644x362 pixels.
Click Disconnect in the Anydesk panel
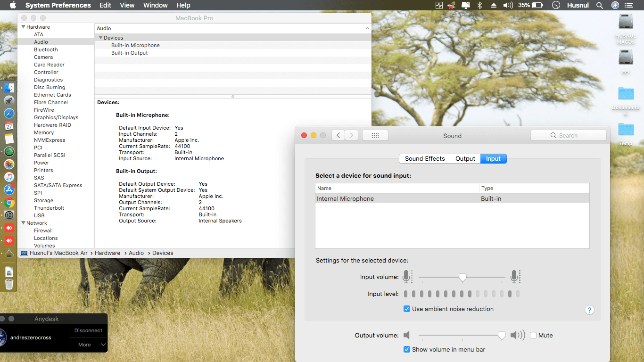pos(88,330)
